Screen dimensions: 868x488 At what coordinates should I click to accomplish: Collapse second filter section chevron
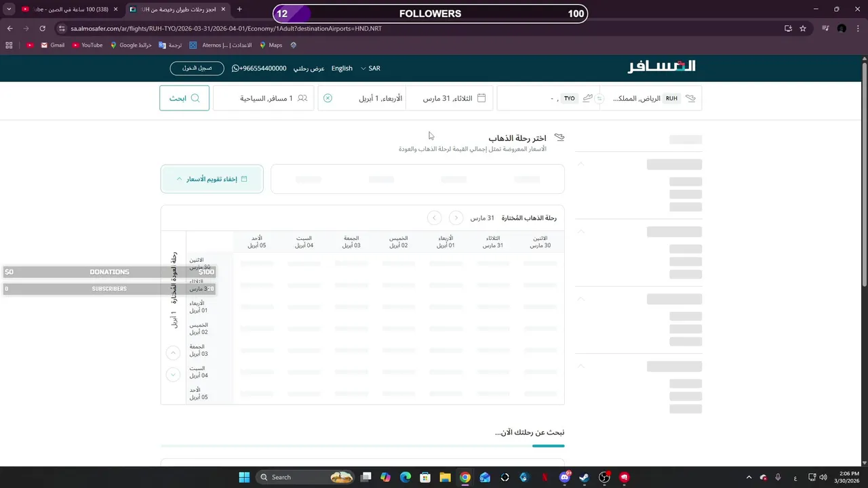(580, 231)
